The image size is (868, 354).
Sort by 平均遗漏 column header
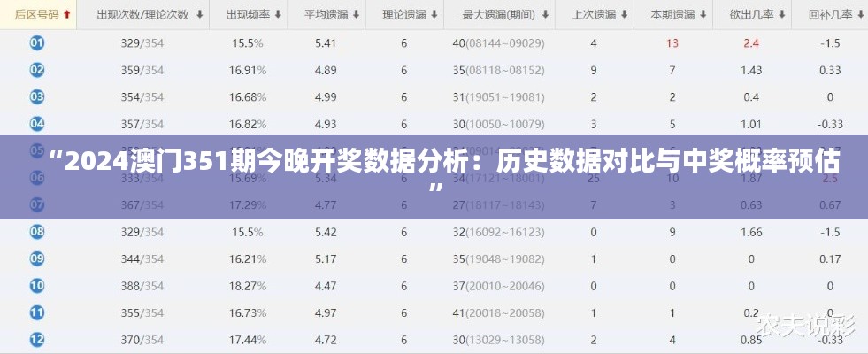tap(326, 15)
